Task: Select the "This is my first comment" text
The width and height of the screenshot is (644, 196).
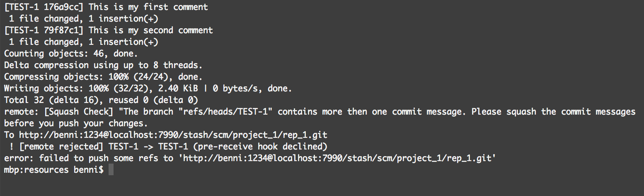Action: tap(148, 7)
